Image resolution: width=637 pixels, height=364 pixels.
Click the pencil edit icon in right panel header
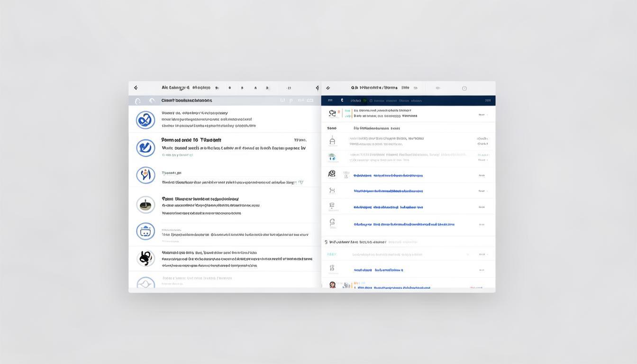coord(328,88)
